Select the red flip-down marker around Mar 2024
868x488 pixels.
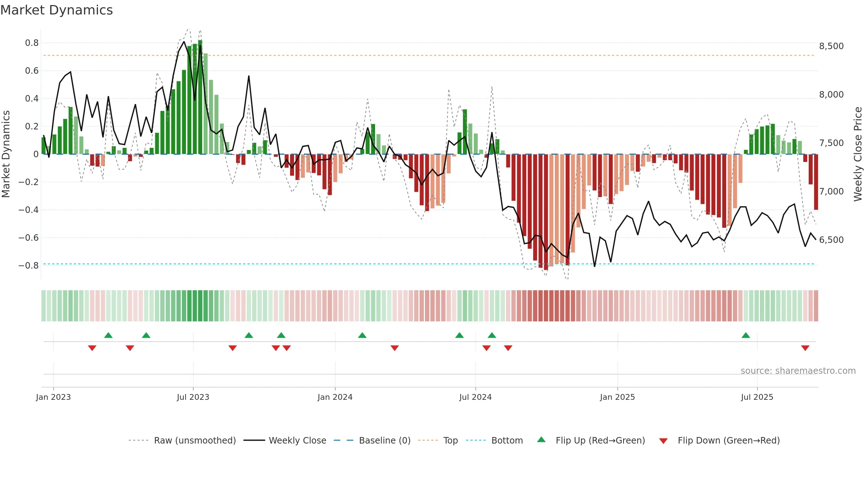[x=395, y=348]
